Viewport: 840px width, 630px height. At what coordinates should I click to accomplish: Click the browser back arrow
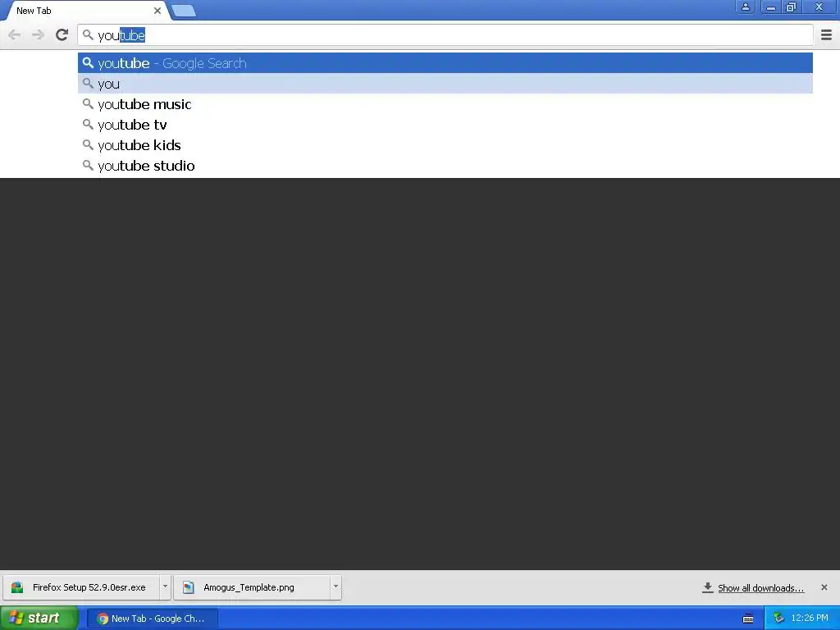pos(15,35)
